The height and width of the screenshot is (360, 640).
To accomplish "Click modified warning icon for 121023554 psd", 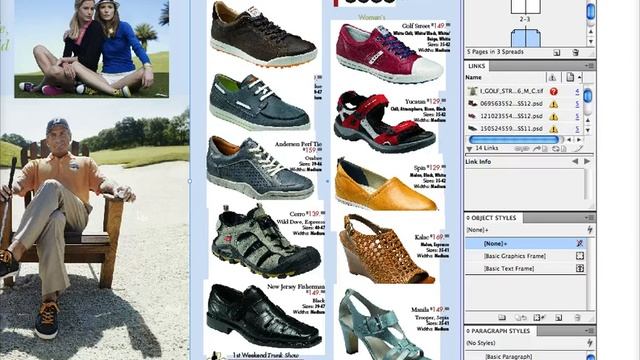I will (x=553, y=117).
